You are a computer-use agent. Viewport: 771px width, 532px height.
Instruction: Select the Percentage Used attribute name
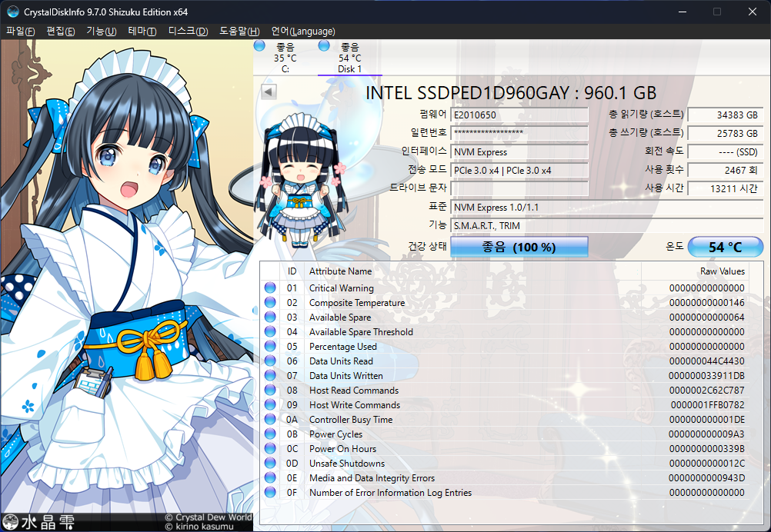(342, 346)
